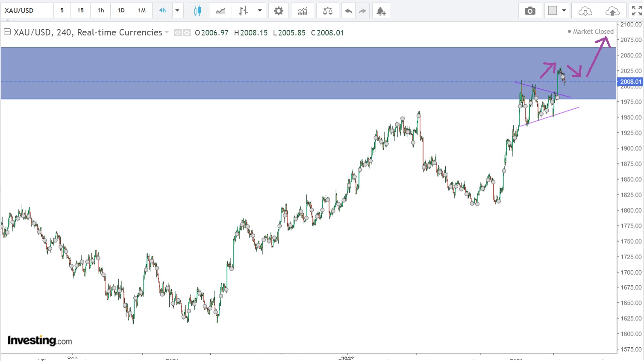The width and height of the screenshot is (644, 363).
Task: Click the 2050.00 price axis label
Action: [x=631, y=56]
